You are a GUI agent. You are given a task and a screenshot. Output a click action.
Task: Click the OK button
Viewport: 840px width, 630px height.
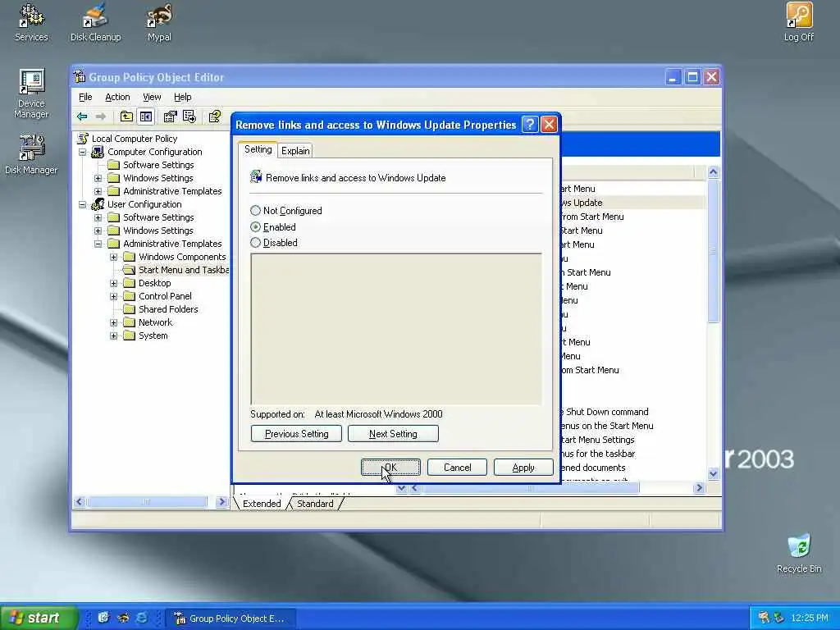[x=390, y=467]
